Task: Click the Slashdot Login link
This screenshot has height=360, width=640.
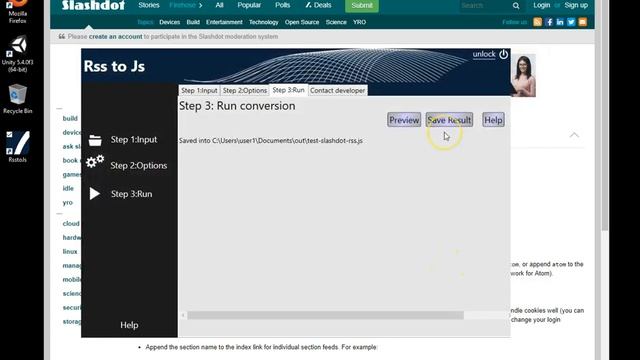Action: tap(542, 5)
